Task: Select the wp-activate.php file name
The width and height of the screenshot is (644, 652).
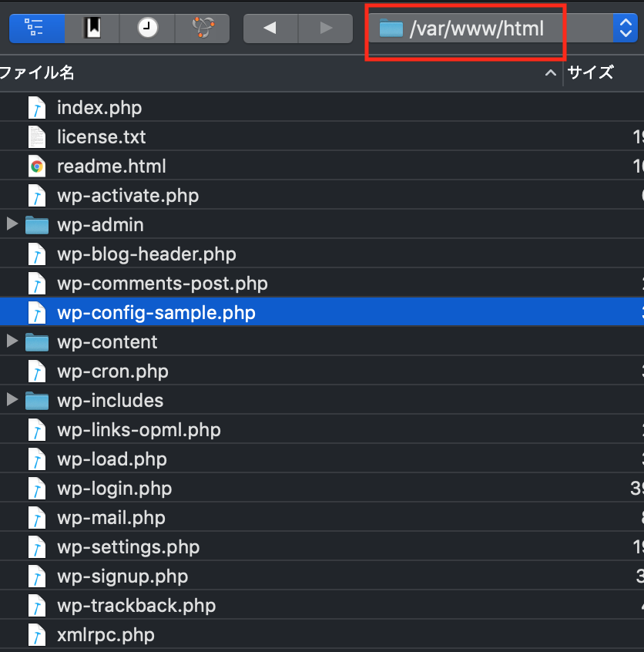Action: point(128,196)
